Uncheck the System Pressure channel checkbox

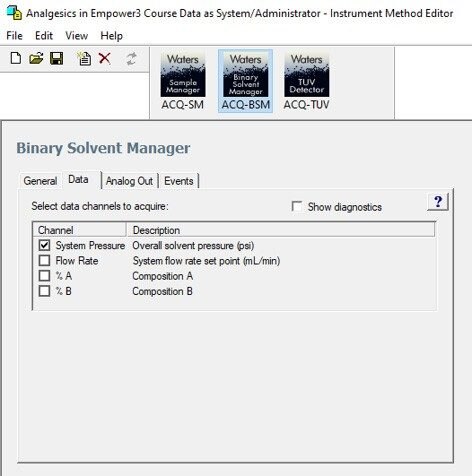44,245
